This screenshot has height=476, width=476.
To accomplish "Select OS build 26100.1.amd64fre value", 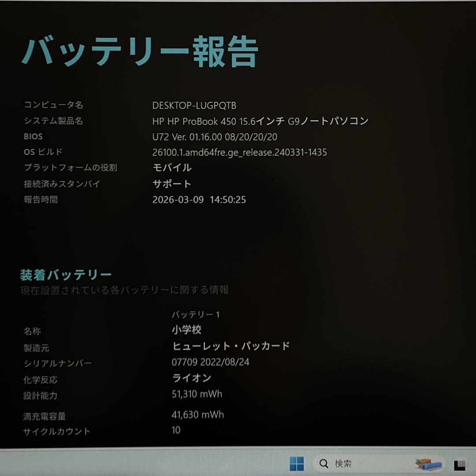I will [x=239, y=152].
